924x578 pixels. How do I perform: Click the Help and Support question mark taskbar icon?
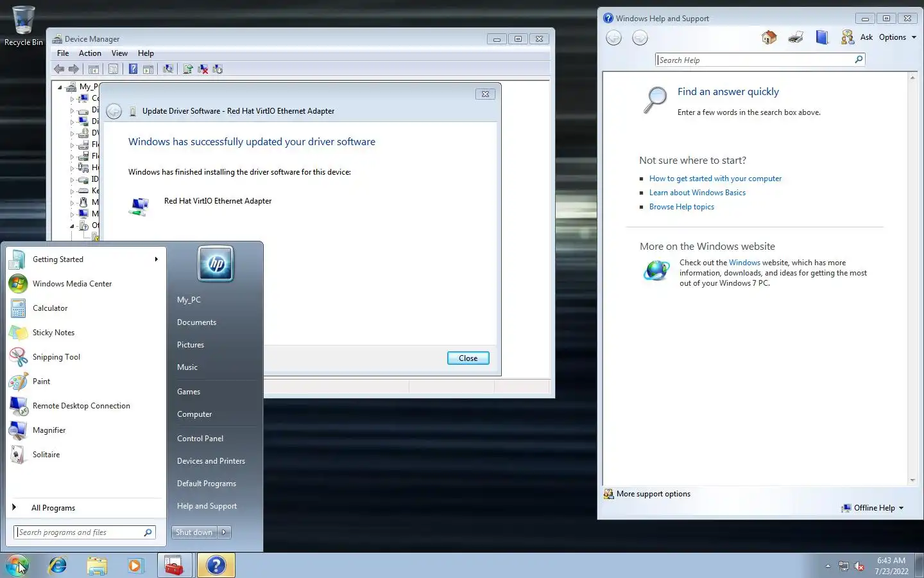point(216,565)
